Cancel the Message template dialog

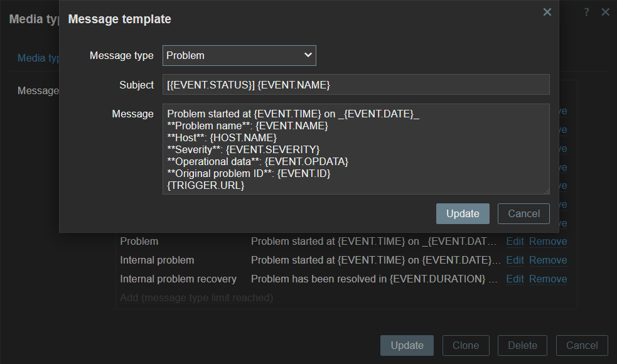click(x=523, y=213)
